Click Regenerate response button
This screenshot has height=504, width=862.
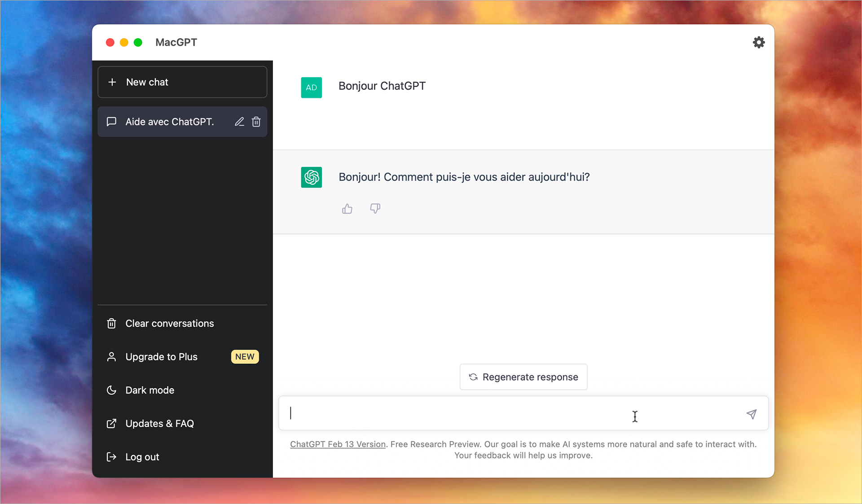[523, 377]
